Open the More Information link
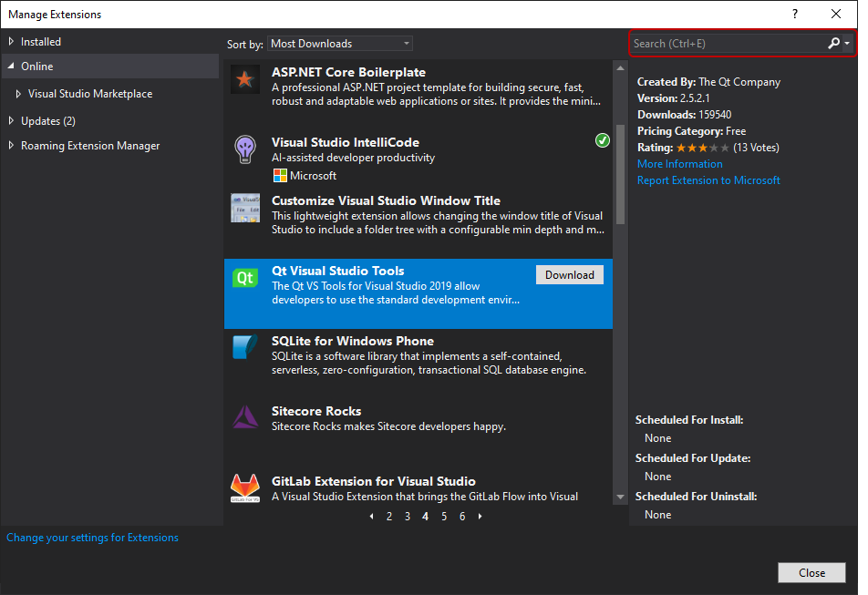 679,164
